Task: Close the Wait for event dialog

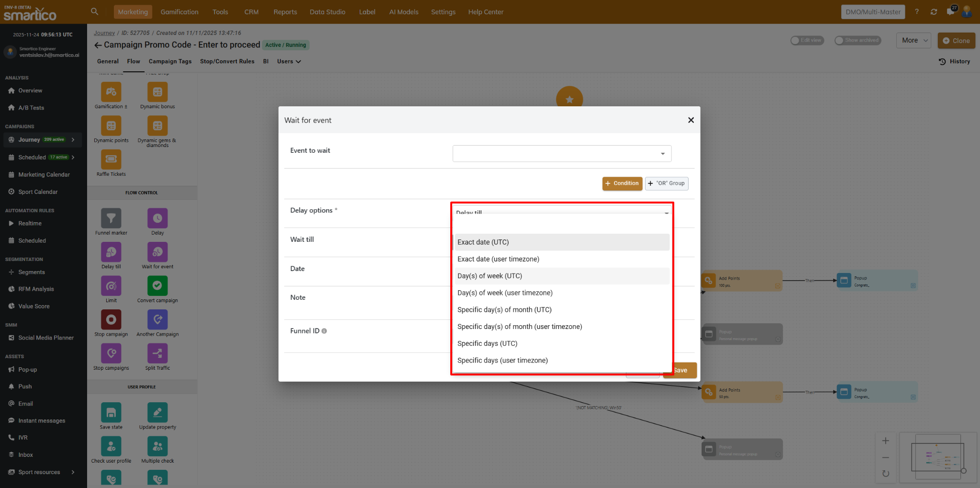Action: coord(690,120)
